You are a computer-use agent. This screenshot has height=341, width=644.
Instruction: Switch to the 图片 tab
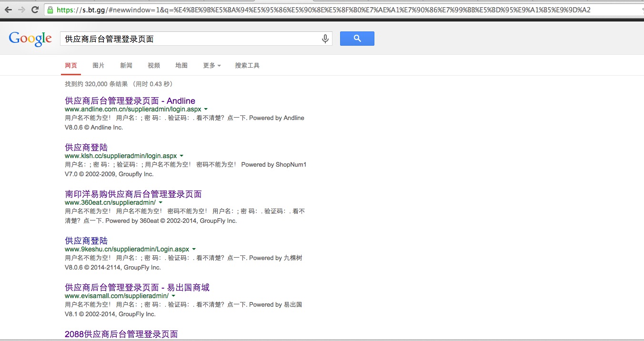tap(99, 66)
